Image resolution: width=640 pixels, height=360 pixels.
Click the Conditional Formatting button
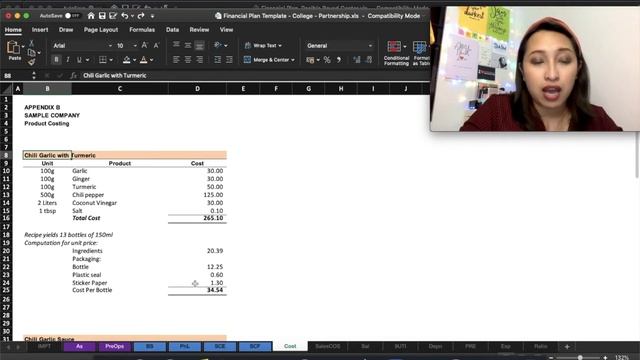(x=396, y=53)
